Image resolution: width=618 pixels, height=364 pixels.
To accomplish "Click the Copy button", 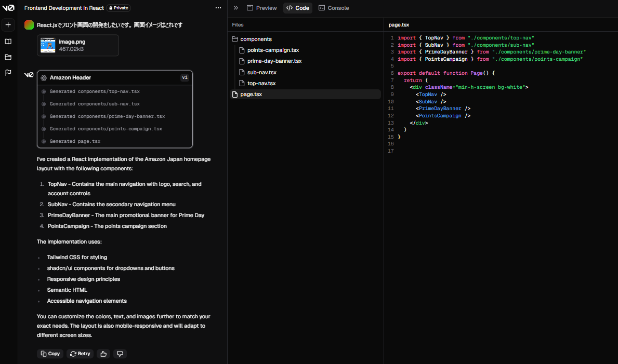I will [x=50, y=354].
